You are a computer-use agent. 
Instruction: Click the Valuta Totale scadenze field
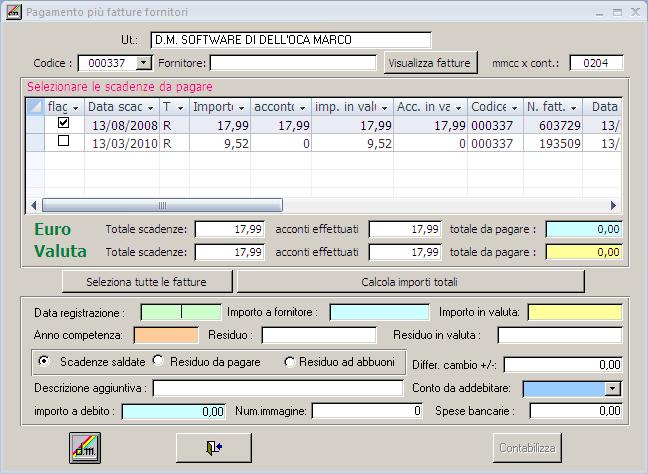click(230, 252)
